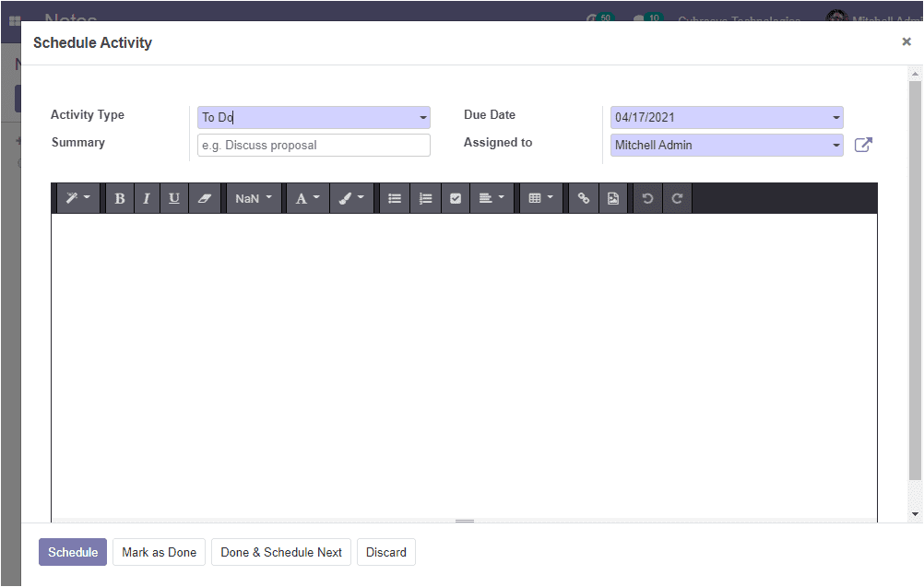The width and height of the screenshot is (924, 587).
Task: Toggle italic formatting
Action: pyautogui.click(x=146, y=198)
